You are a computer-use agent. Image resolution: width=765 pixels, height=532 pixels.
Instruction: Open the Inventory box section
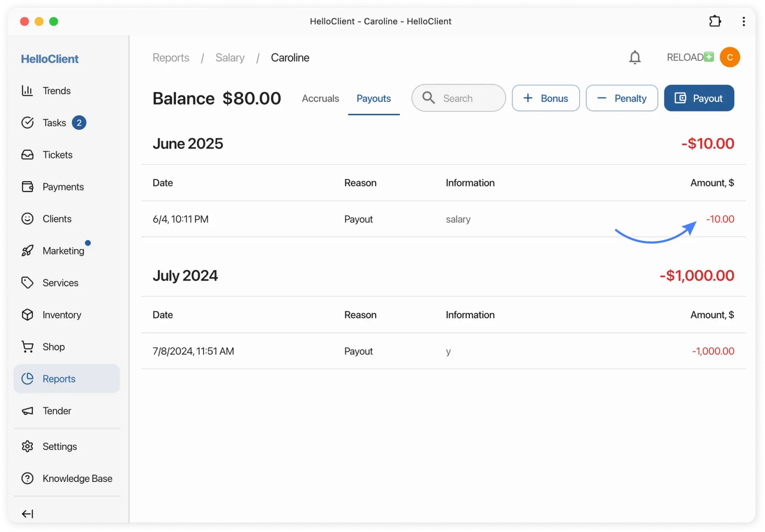pos(61,314)
